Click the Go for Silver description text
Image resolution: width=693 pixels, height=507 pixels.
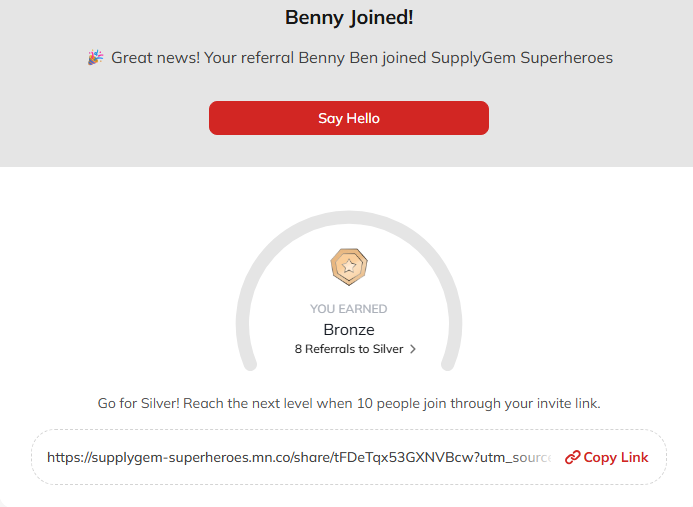tap(349, 404)
